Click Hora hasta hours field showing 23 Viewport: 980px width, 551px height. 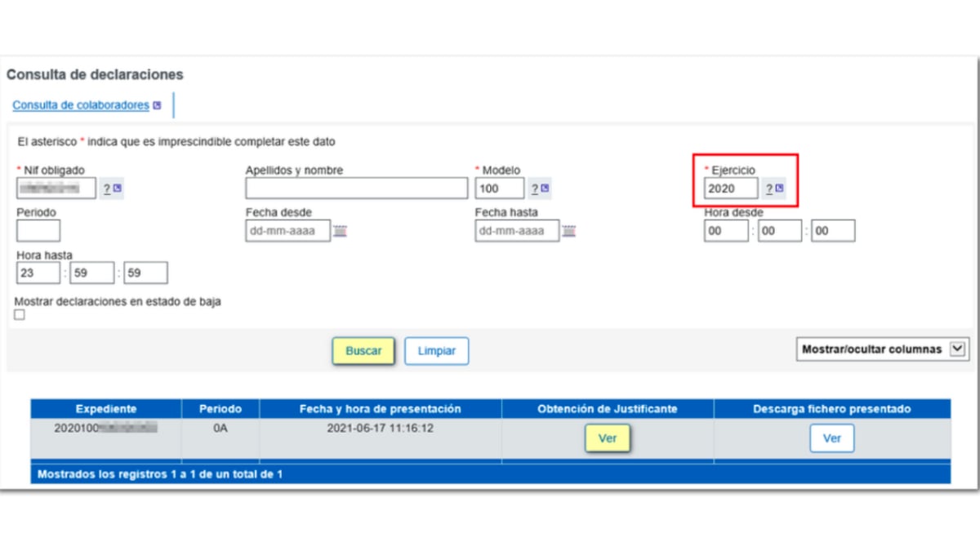[x=38, y=273]
